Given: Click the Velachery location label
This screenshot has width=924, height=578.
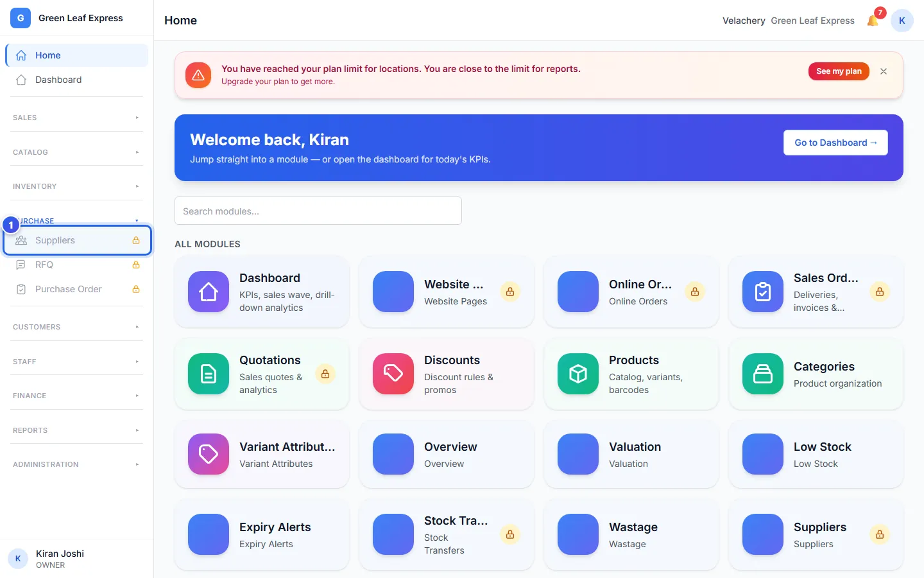Looking at the screenshot, I should click(x=744, y=21).
